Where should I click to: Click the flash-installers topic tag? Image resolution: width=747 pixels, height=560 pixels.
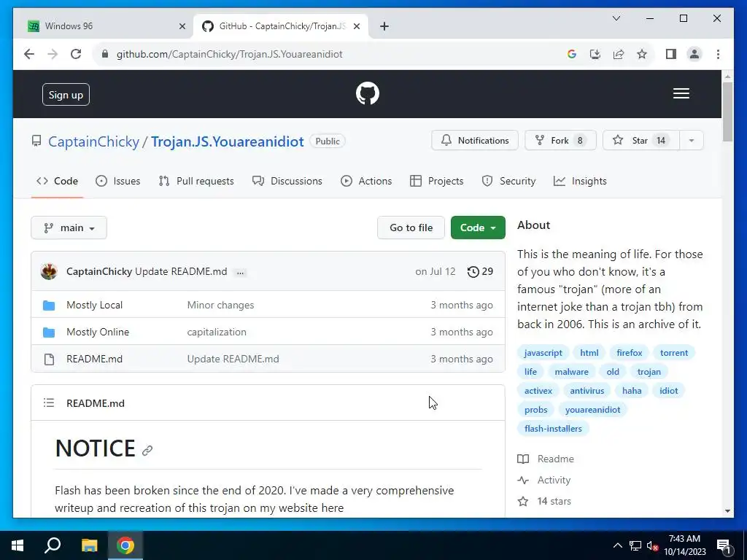(553, 429)
